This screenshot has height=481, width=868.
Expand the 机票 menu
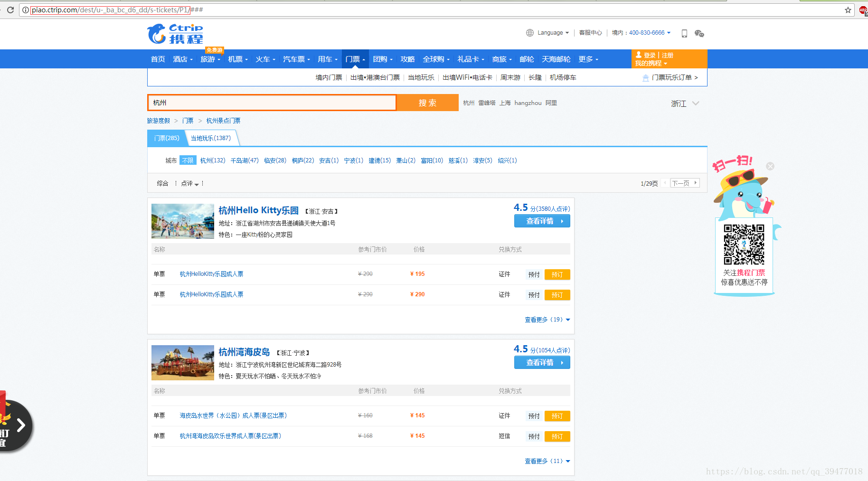(238, 59)
